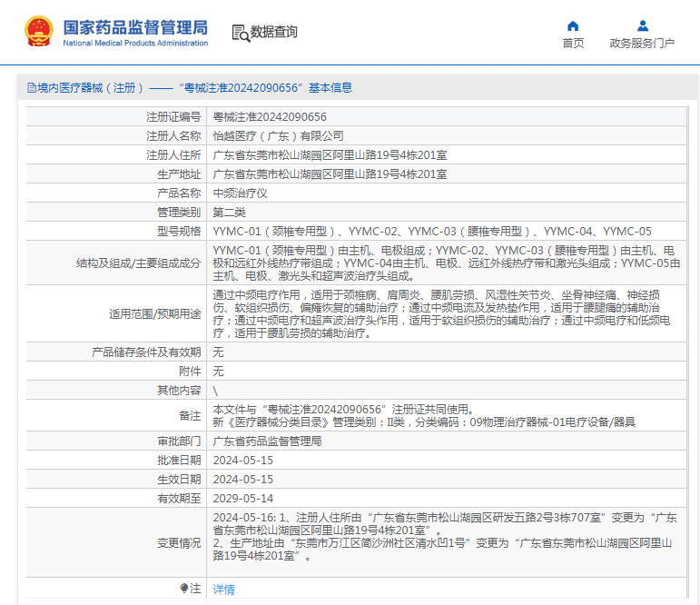This screenshot has width=700, height=605.
Task: Click the 备注 label
Action: (190, 415)
